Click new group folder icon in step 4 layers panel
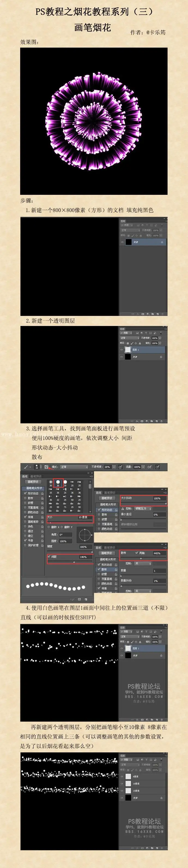Image resolution: width=188 pixels, height=868 pixels. 152,720
